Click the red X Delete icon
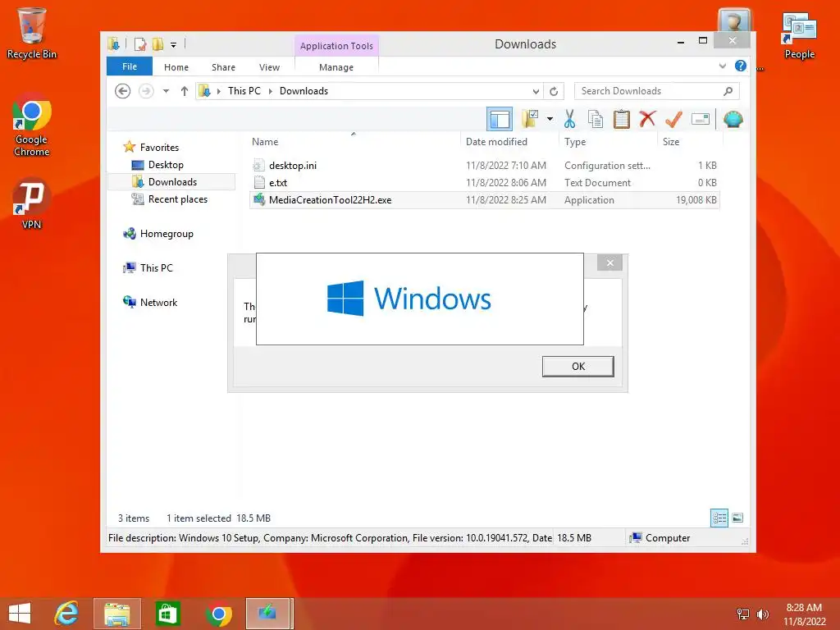The width and height of the screenshot is (840, 630). pyautogui.click(x=647, y=118)
